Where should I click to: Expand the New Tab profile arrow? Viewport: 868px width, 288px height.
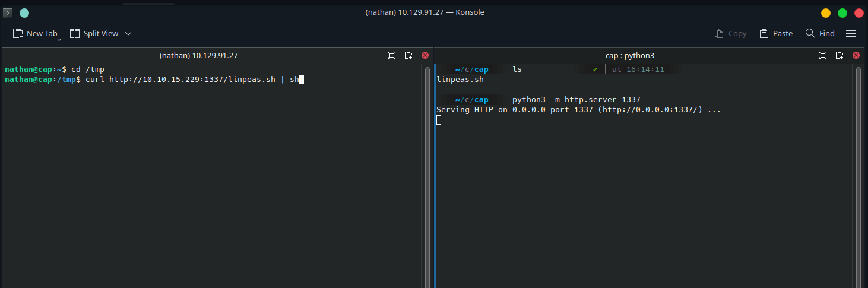click(x=59, y=40)
